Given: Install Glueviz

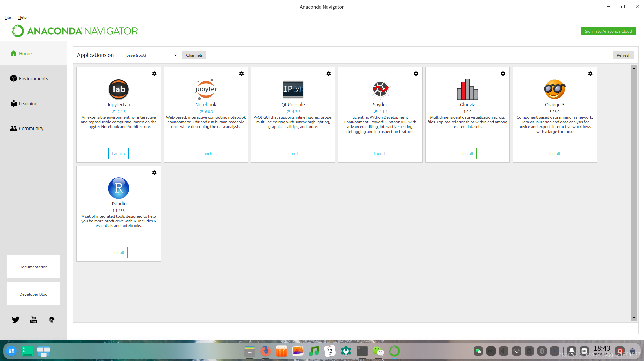Looking at the screenshot, I should pos(468,153).
